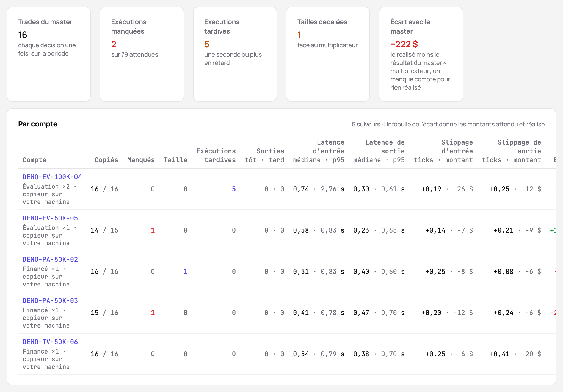Click the 'Exécutions tardives' summary card

pos(235,54)
